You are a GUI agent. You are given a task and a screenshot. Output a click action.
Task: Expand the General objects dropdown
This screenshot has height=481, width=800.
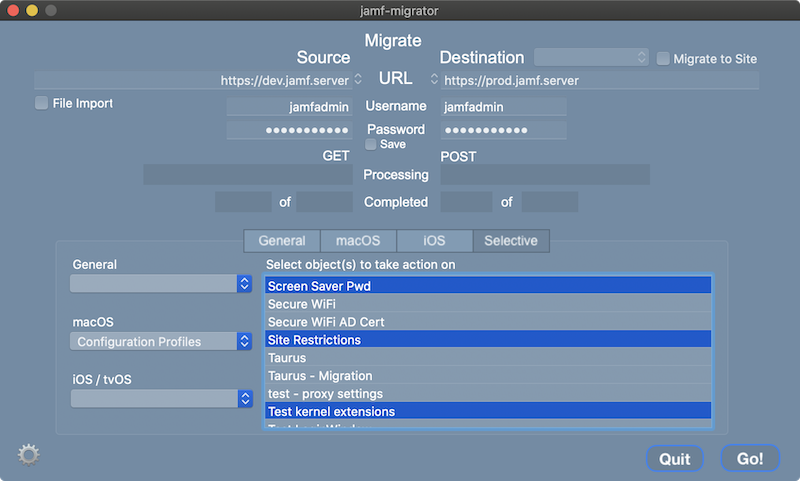tap(161, 284)
